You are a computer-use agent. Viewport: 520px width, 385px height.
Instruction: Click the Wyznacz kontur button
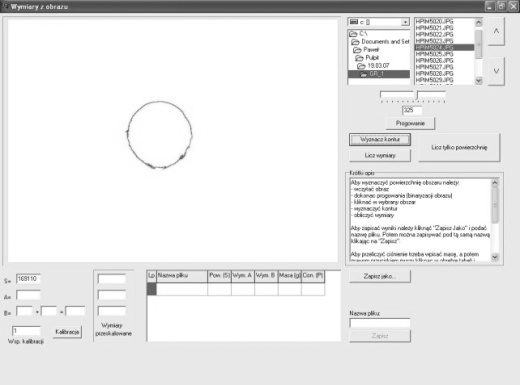coord(380,139)
